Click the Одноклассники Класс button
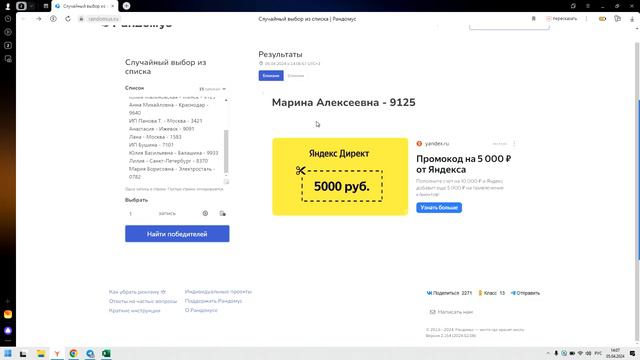 tap(492, 293)
